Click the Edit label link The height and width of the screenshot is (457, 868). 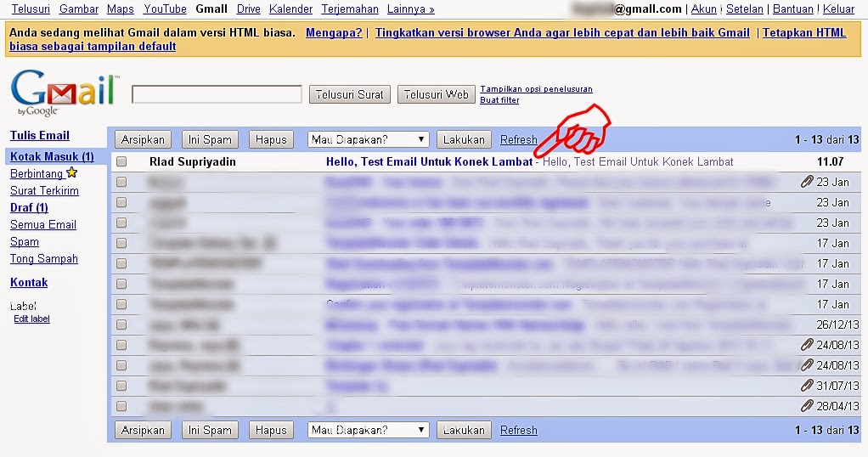(x=31, y=319)
